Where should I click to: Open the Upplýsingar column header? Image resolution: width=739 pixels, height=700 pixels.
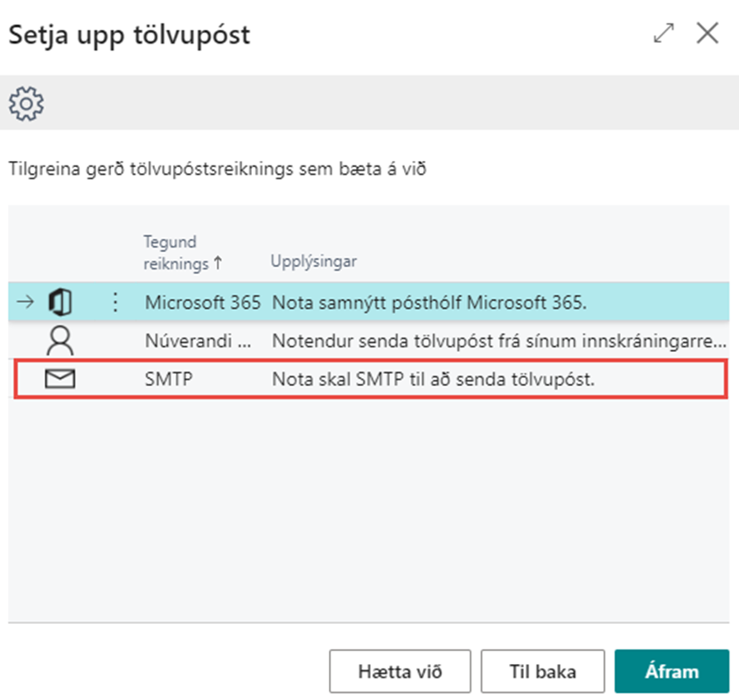313,262
